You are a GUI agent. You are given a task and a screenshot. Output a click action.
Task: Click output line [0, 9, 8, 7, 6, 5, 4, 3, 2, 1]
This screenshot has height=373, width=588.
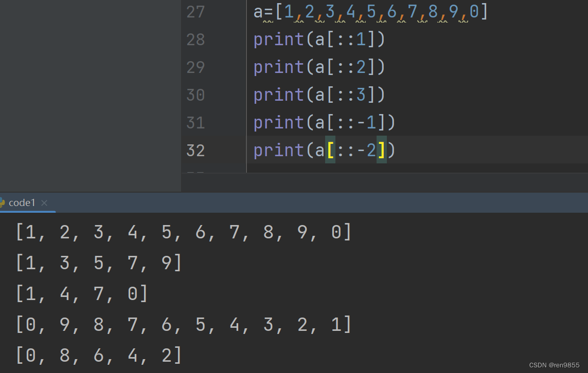184,324
